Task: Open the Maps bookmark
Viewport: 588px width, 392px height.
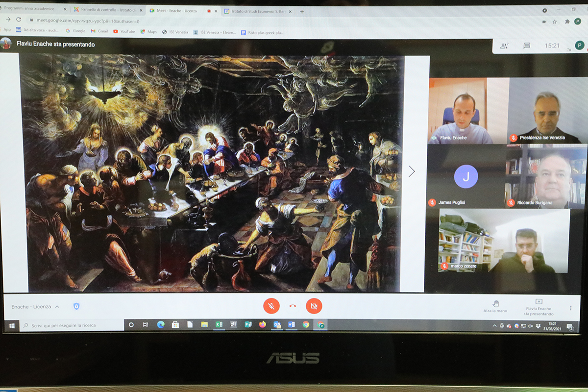Action: (x=148, y=32)
